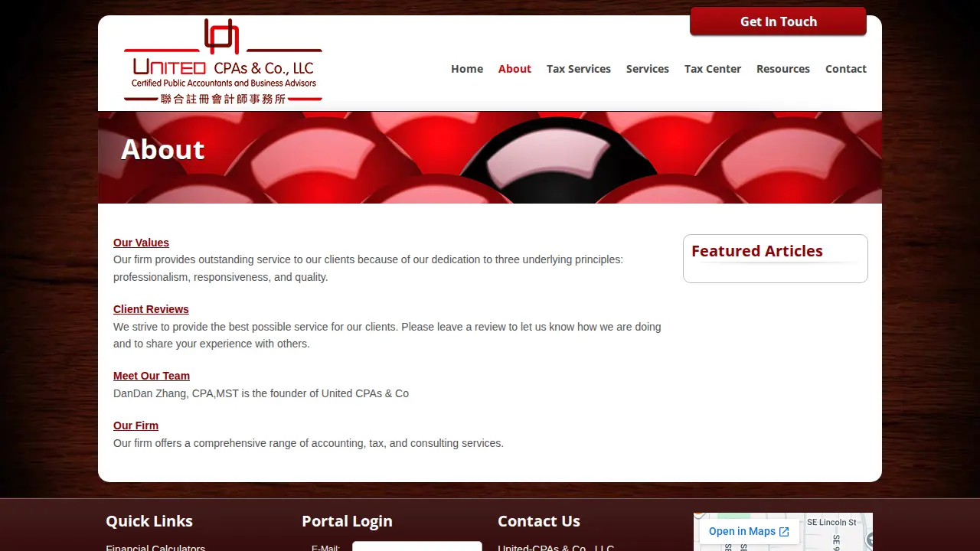Viewport: 980px width, 551px height.
Task: Visit the Meet Our Team link
Action: 152,376
